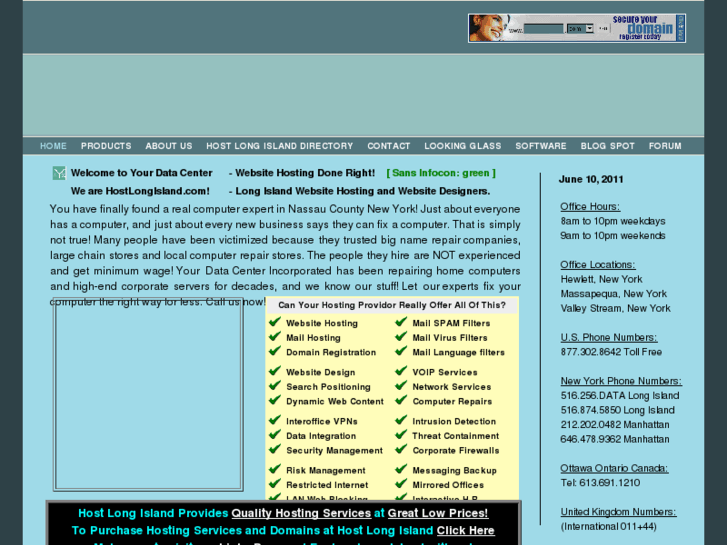Click the 877.302.8642 Toll Free number
727x545 pixels.
(x=611, y=352)
